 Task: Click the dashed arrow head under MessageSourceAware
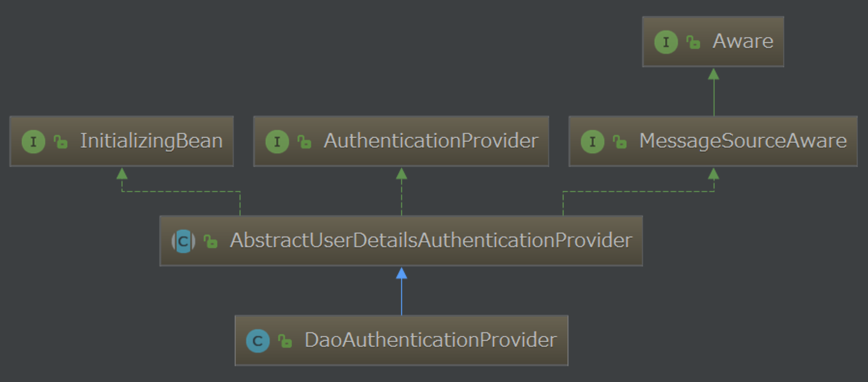714,173
